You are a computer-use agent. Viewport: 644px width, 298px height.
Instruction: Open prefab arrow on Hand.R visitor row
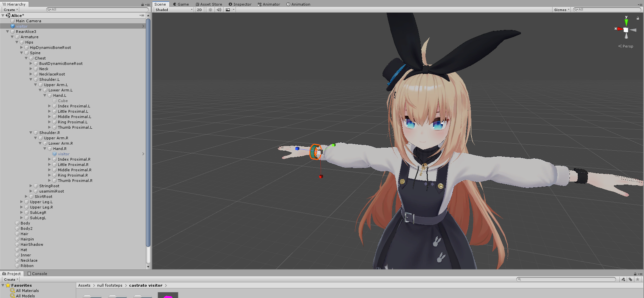[143, 154]
